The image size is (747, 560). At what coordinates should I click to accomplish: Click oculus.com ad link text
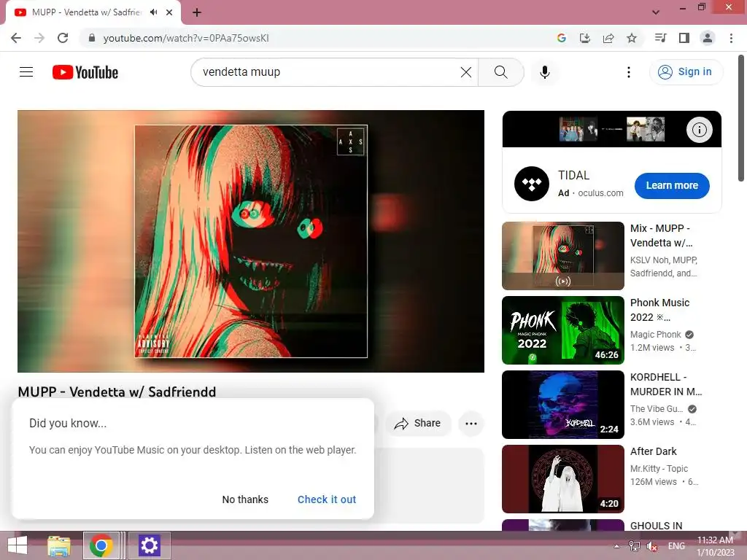(600, 192)
